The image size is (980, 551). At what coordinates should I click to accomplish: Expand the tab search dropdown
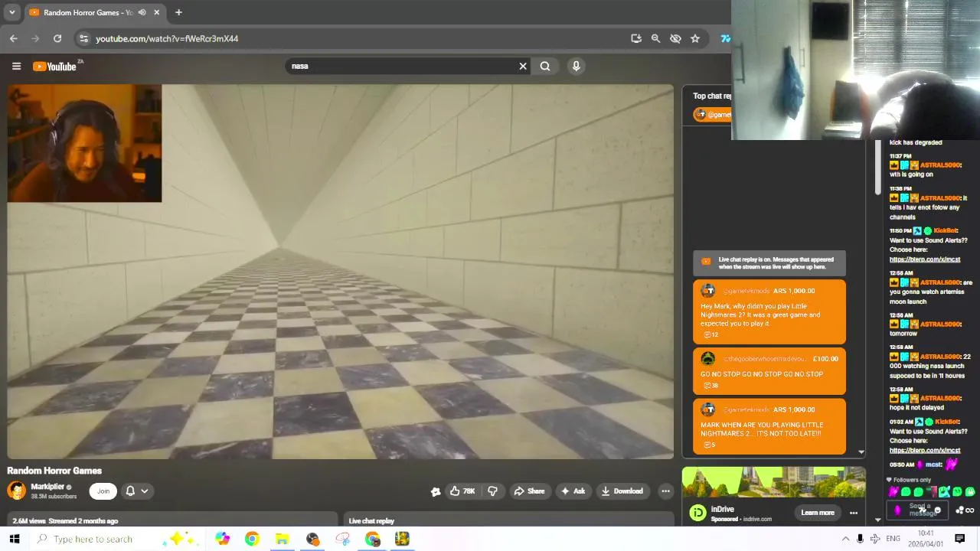click(x=12, y=12)
